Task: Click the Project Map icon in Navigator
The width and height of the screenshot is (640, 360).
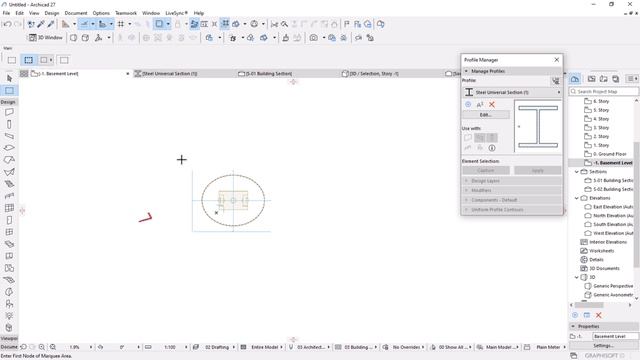Action: point(575,79)
